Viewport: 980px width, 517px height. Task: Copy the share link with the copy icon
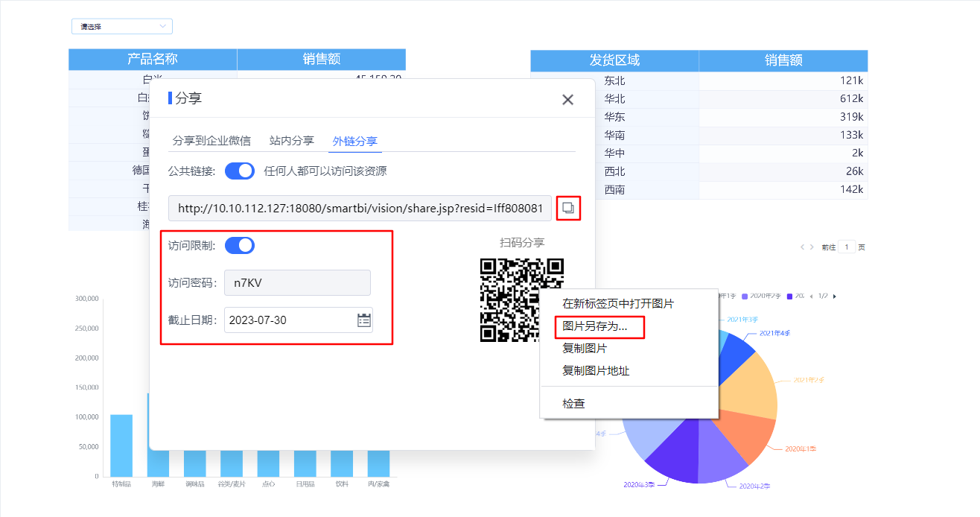click(568, 208)
